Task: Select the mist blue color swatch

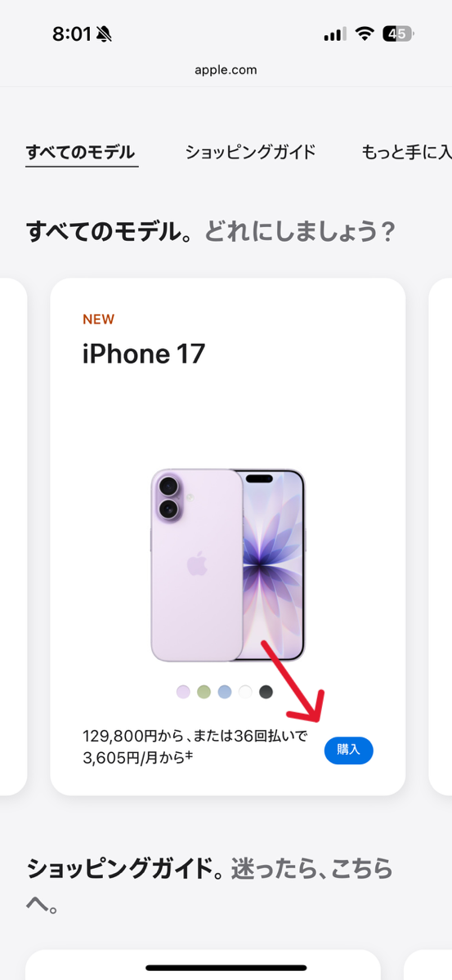Action: [225, 692]
